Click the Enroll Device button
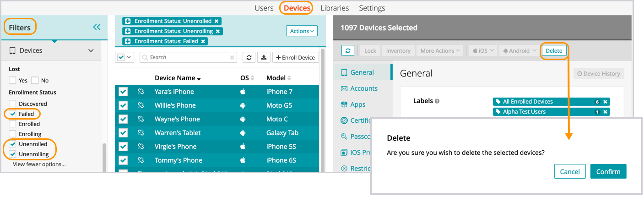The width and height of the screenshot is (644, 197). click(296, 57)
